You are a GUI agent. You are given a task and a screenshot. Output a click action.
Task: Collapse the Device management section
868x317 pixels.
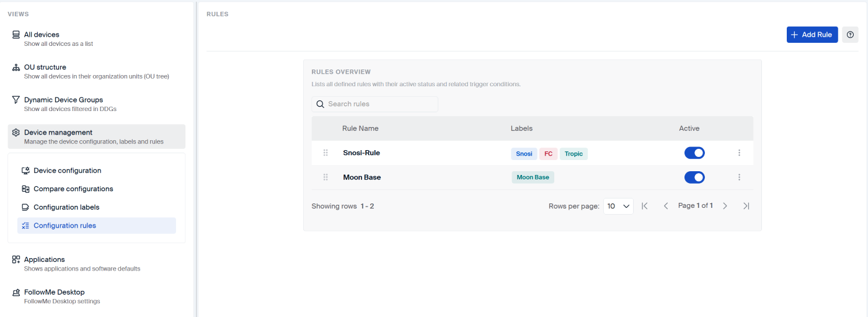tap(96, 136)
